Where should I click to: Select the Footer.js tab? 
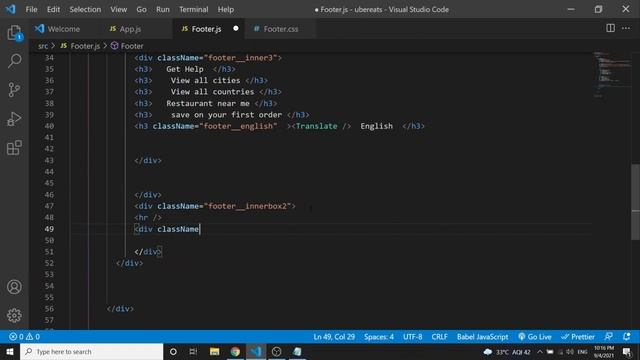coord(206,29)
